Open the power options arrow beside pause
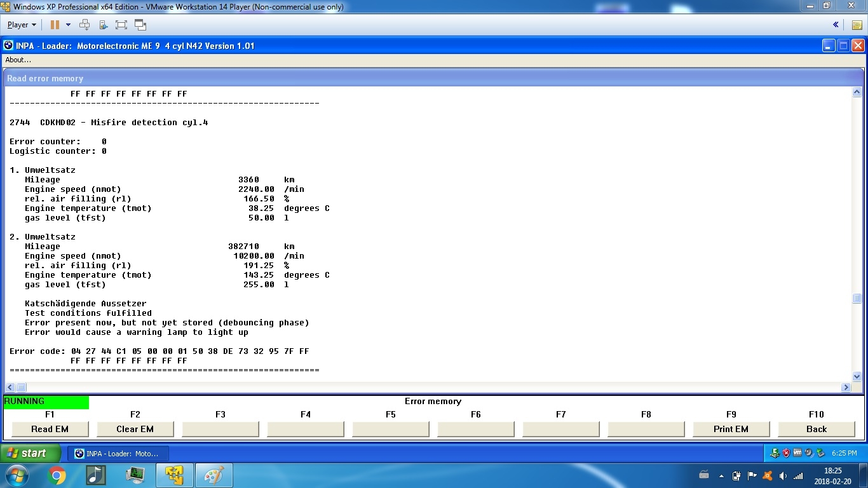Screen dimensions: 868x488 (x=68, y=25)
